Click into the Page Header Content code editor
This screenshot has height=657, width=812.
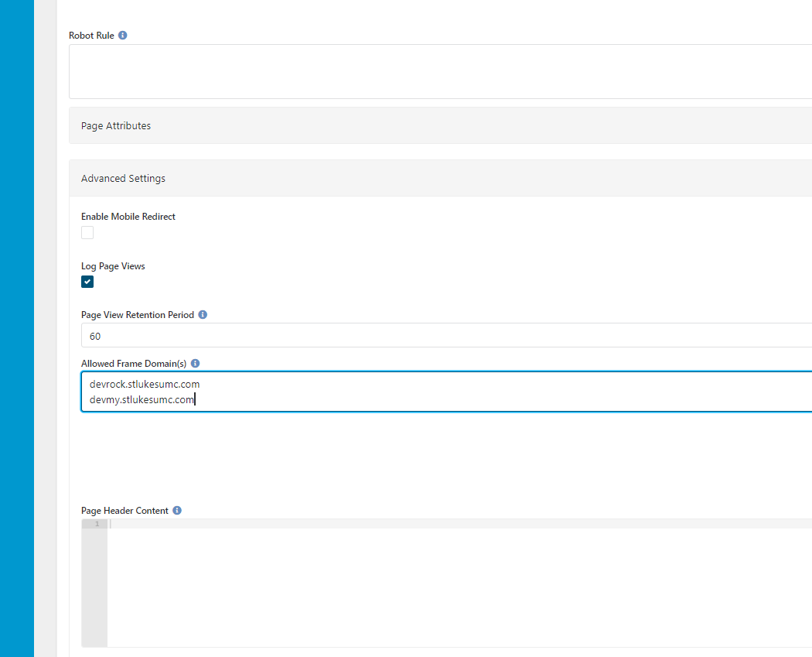pyautogui.click(x=460, y=583)
